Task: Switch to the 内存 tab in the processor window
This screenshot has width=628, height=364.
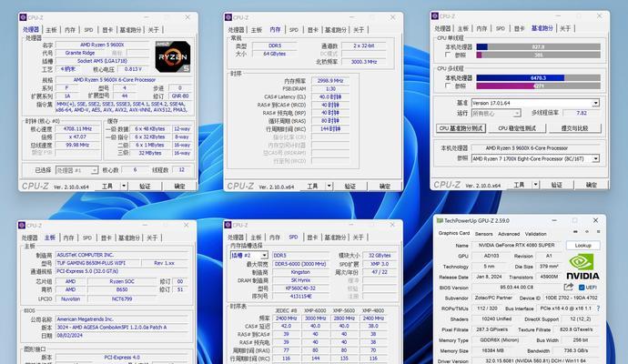Action: pyautogui.click(x=70, y=30)
